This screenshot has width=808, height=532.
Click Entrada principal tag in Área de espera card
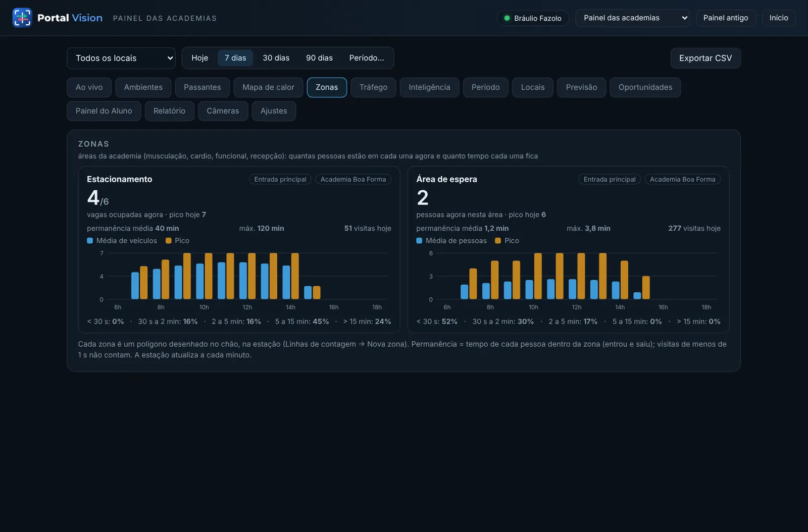[610, 179]
